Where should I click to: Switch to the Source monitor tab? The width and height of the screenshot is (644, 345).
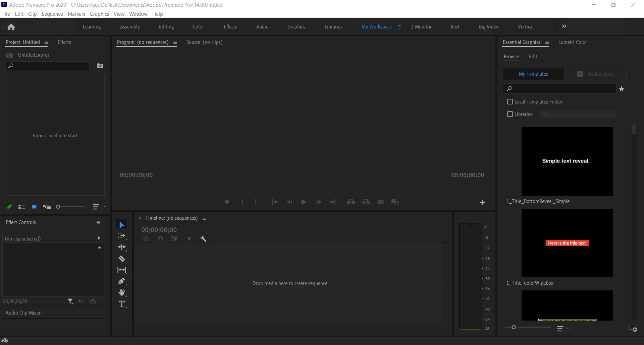[204, 42]
